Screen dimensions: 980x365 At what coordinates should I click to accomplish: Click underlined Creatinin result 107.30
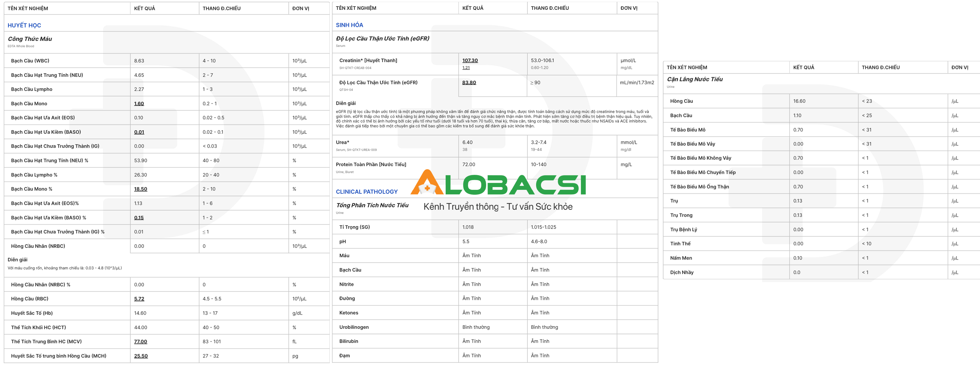tap(470, 60)
